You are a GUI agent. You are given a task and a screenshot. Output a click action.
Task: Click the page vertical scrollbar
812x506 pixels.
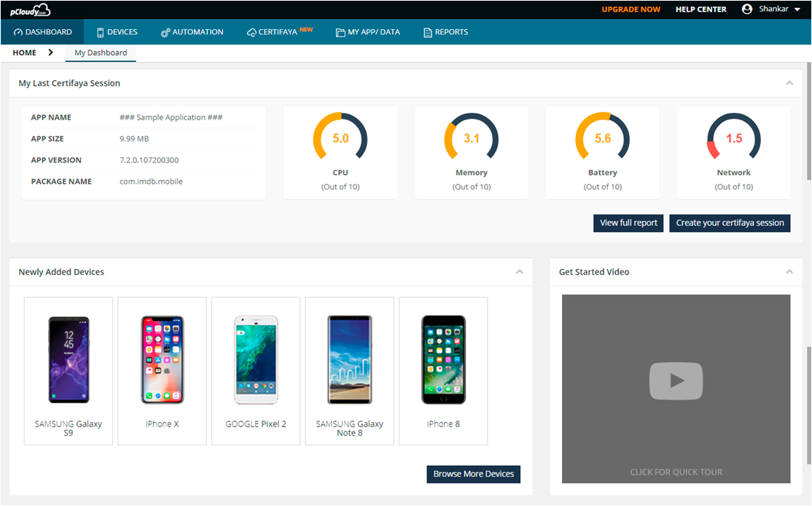tap(808, 122)
